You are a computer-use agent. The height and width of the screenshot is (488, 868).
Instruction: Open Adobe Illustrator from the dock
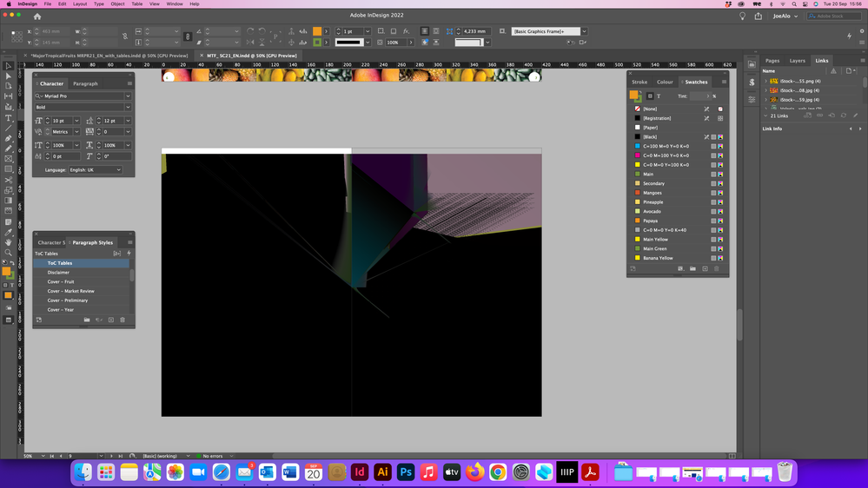coord(382,472)
